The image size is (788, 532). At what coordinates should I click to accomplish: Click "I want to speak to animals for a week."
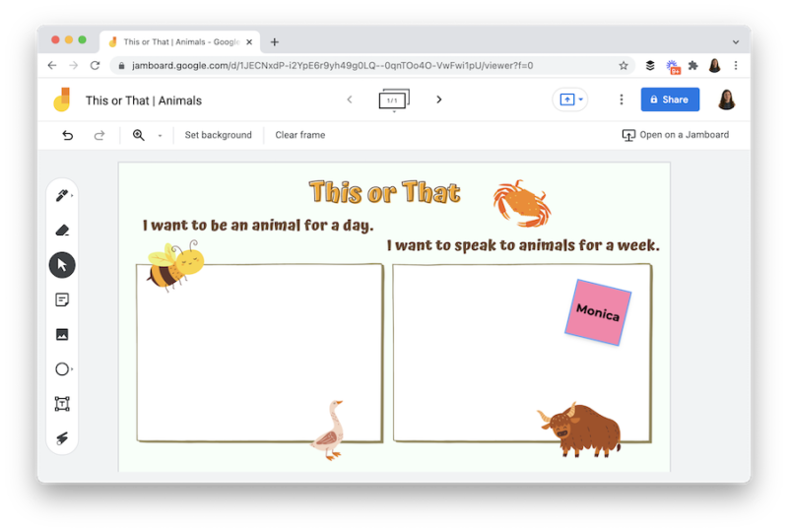pyautogui.click(x=523, y=245)
